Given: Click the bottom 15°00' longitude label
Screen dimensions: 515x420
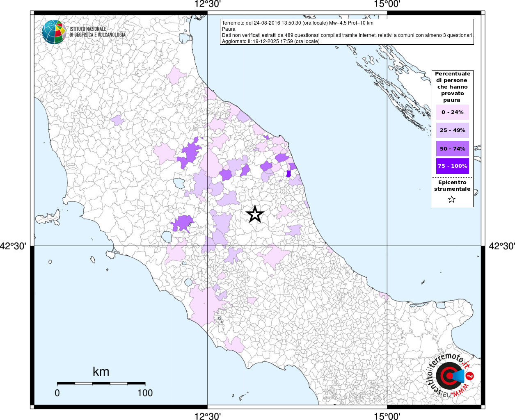Looking at the screenshot, I should pyautogui.click(x=387, y=416).
